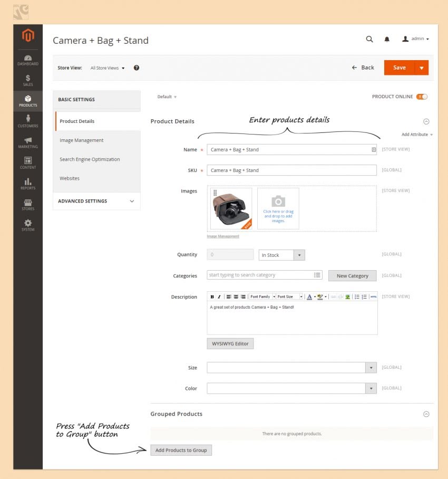Viewport: 448px width, 479px height.
Task: Expand Advanced Settings section
Action: [96, 201]
